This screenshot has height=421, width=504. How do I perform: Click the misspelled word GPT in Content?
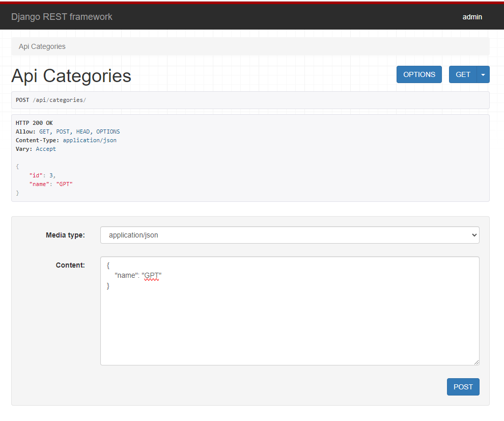click(x=151, y=276)
